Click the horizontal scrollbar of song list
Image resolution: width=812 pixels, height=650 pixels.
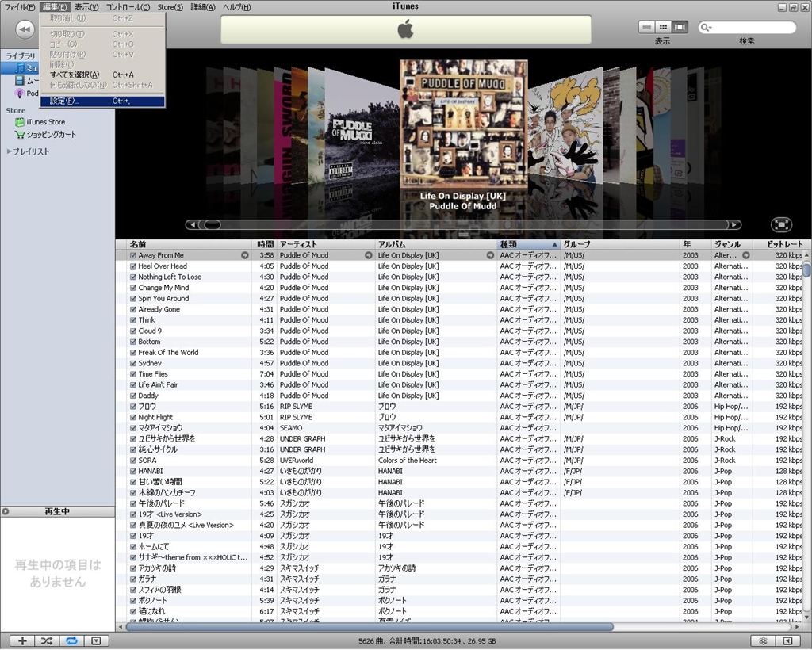370,627
